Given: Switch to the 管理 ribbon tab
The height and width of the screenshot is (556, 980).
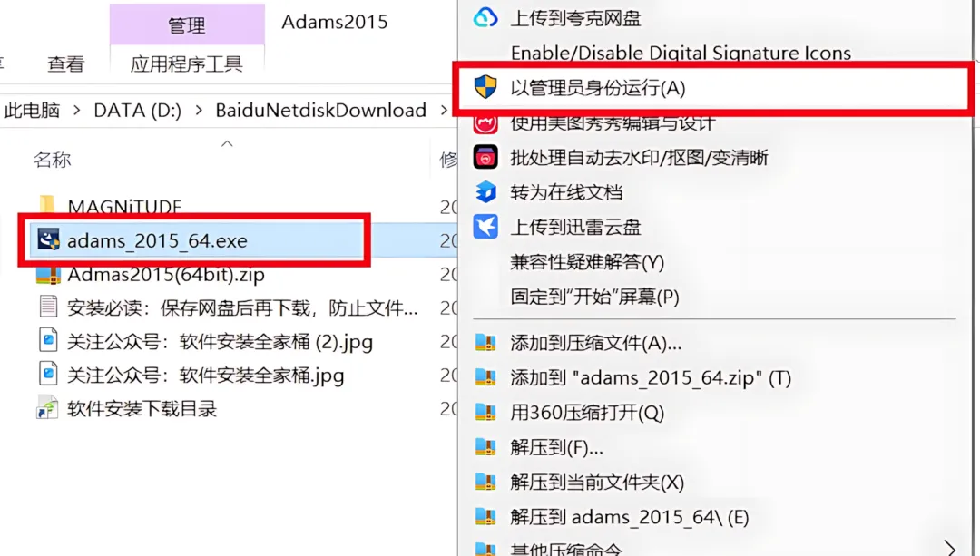Looking at the screenshot, I should (187, 25).
